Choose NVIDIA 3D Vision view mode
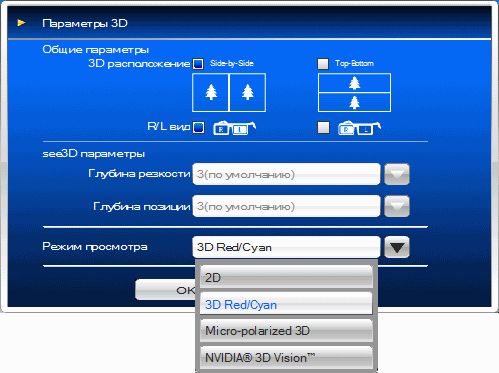This screenshot has height=373, width=499. click(286, 357)
